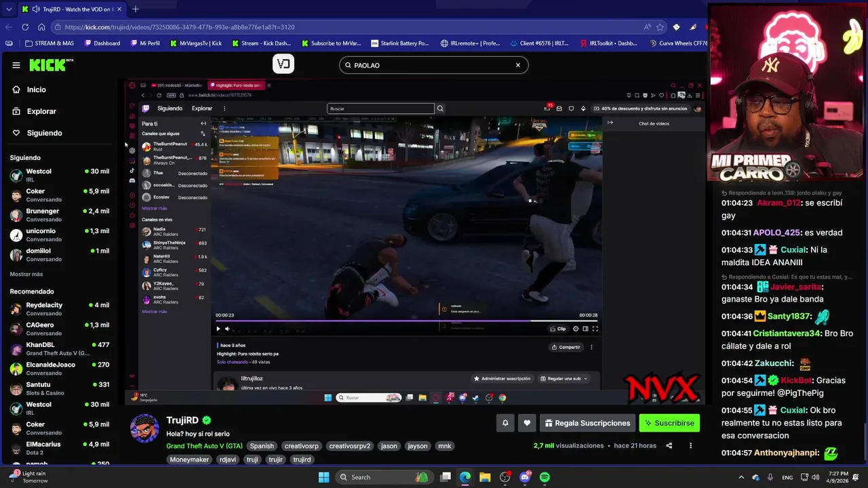Open Starlink Battery bookmark

pyautogui.click(x=399, y=43)
